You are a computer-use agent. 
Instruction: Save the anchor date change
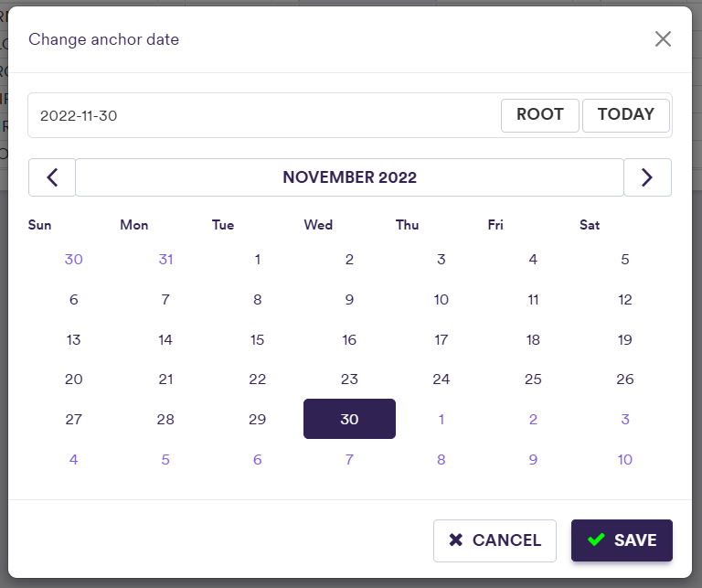click(x=622, y=540)
